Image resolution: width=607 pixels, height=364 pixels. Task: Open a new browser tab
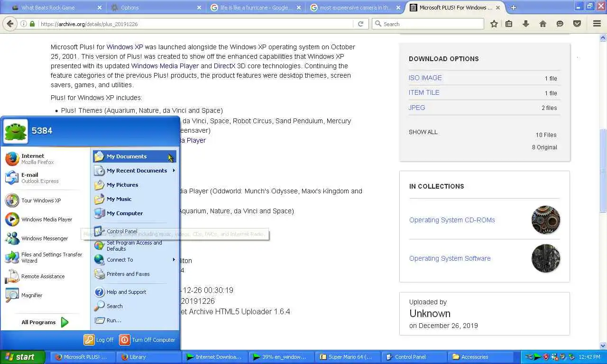tap(513, 8)
